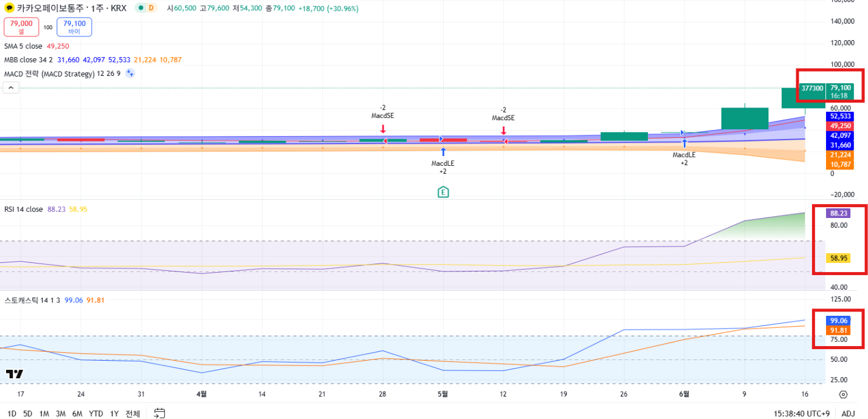The image size is (868, 419).
Task: Toggle the ADJ adjustment button
Action: point(848,414)
